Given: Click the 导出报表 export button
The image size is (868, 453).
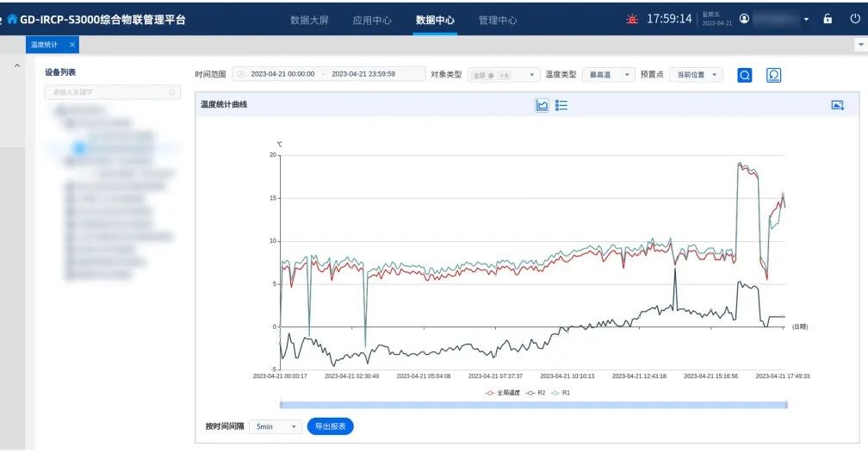Looking at the screenshot, I should coord(330,426).
